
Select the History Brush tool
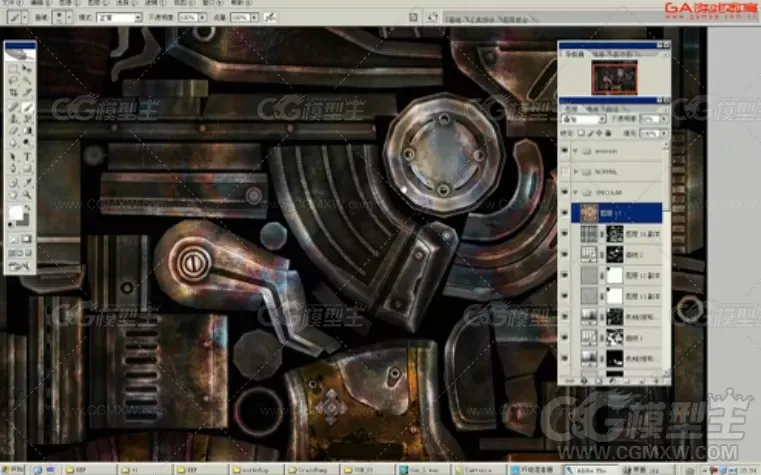pos(27,118)
